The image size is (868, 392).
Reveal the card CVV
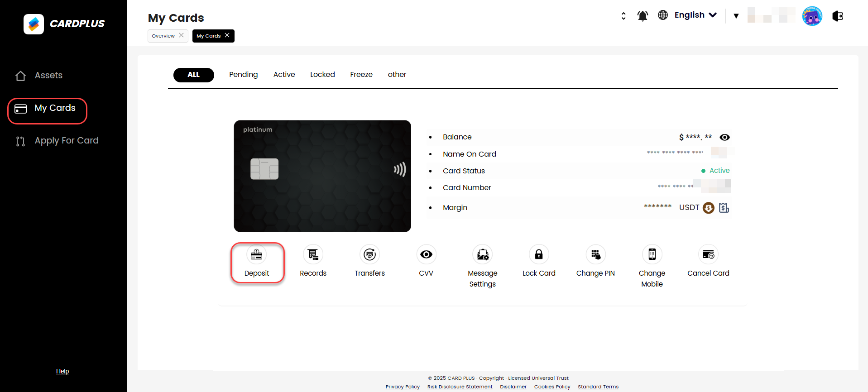click(426, 255)
